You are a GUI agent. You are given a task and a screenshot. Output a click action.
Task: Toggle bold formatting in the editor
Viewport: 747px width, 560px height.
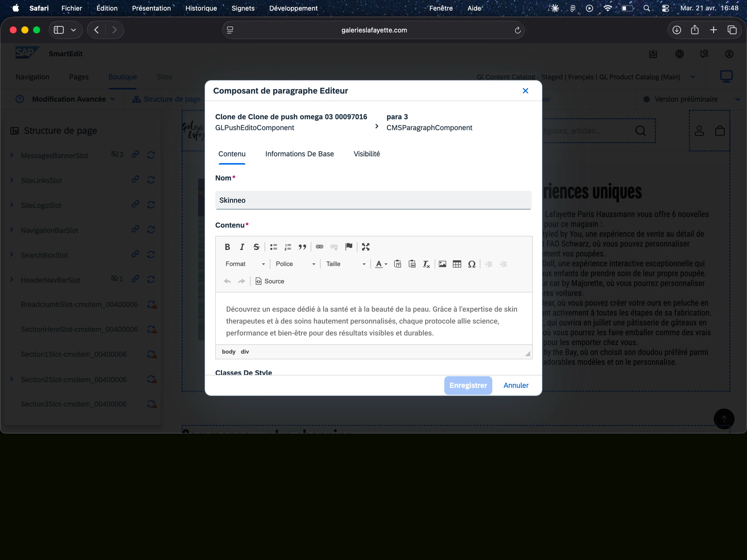tap(227, 247)
